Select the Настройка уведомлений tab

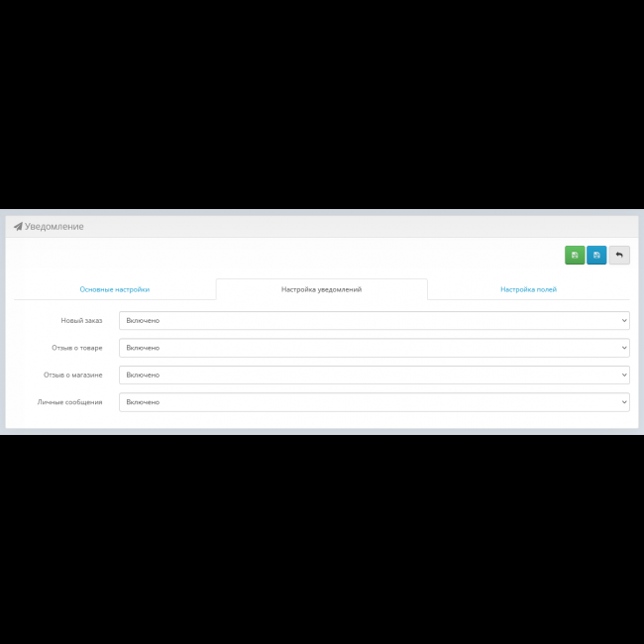click(321, 289)
